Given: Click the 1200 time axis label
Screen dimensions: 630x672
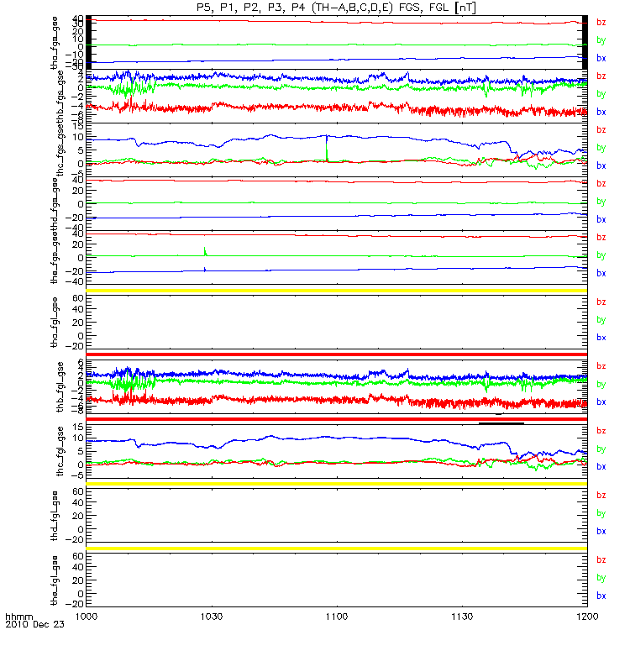Looking at the screenshot, I should coord(587,617).
